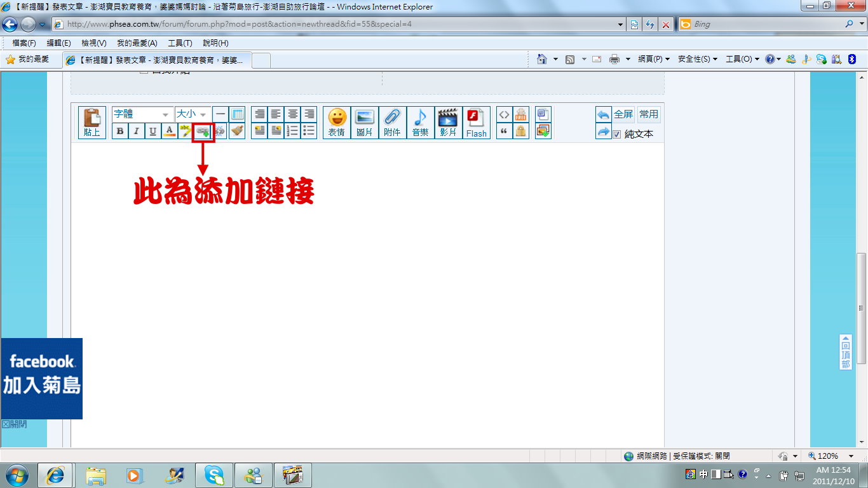This screenshot has height=488, width=868.
Task: Click the IE stop loading X button
Action: tap(665, 24)
